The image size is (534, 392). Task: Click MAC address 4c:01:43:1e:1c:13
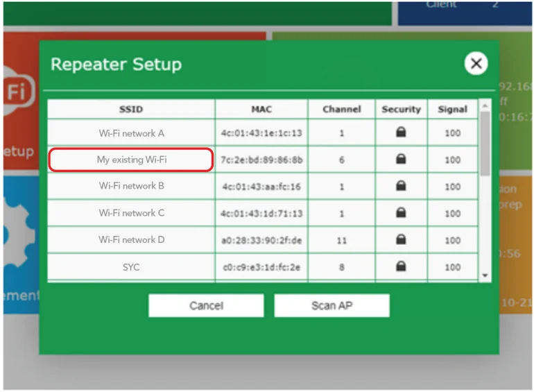click(261, 133)
